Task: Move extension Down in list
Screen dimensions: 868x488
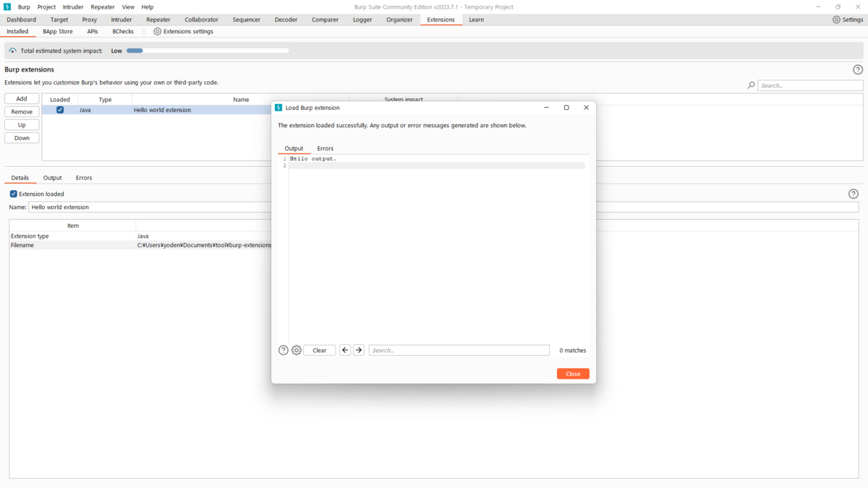Action: pyautogui.click(x=22, y=138)
